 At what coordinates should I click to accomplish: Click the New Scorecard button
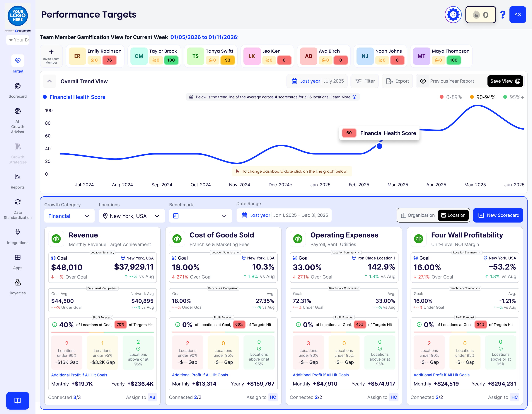coord(498,215)
